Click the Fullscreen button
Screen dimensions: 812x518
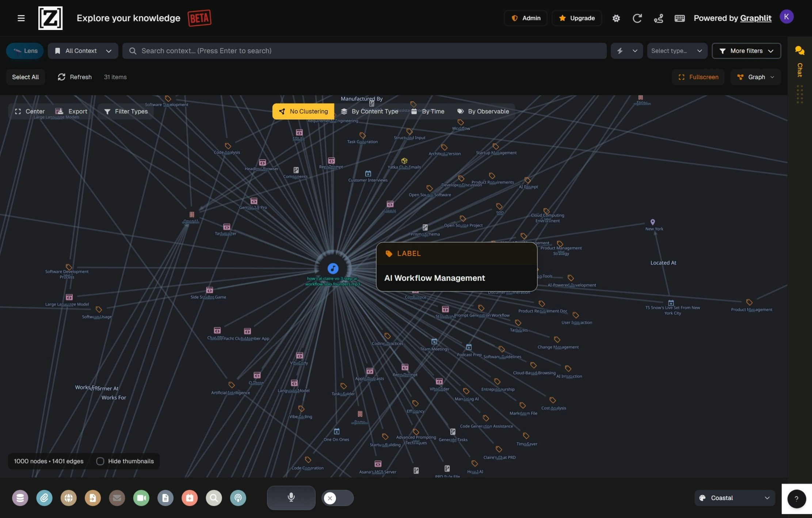[x=698, y=77]
